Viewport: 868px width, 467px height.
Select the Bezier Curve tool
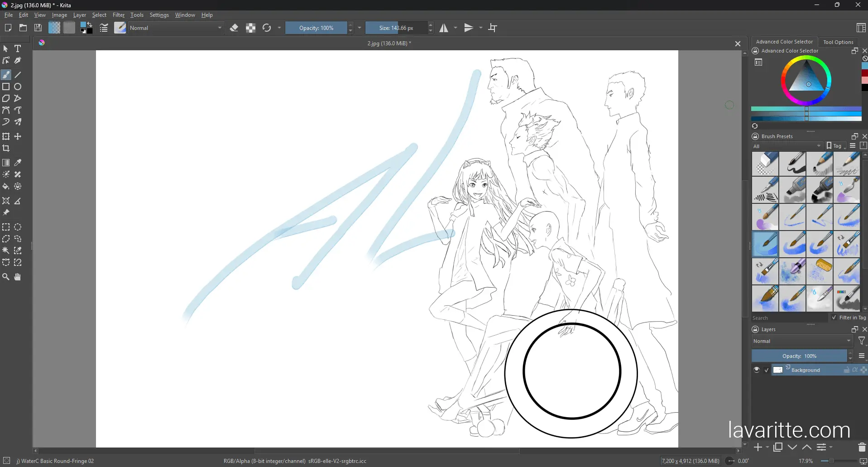[6, 110]
